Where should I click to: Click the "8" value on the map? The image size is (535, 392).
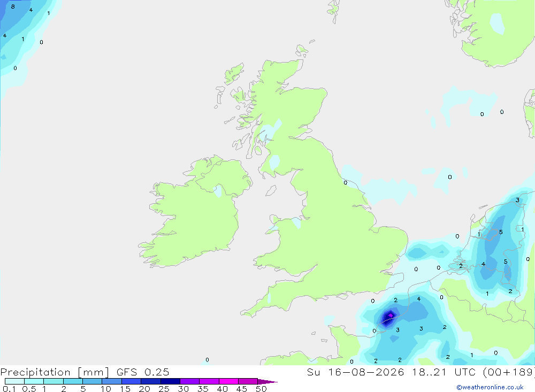click(x=13, y=6)
